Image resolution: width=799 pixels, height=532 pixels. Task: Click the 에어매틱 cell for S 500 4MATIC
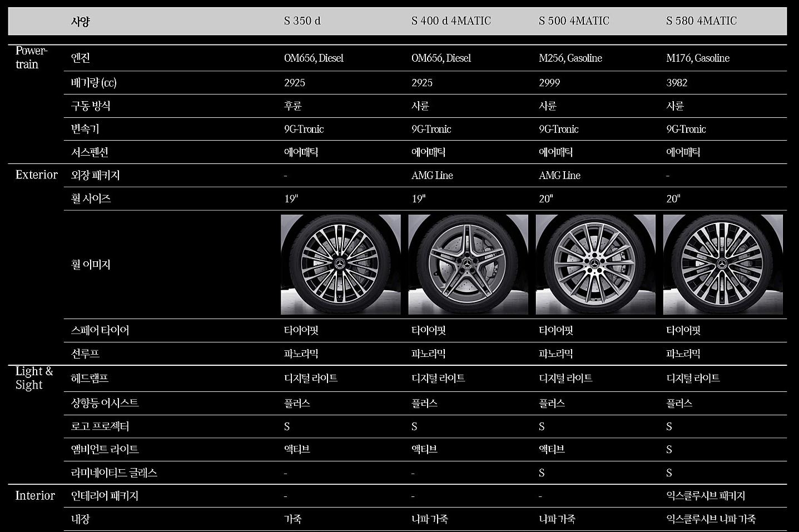tap(555, 152)
